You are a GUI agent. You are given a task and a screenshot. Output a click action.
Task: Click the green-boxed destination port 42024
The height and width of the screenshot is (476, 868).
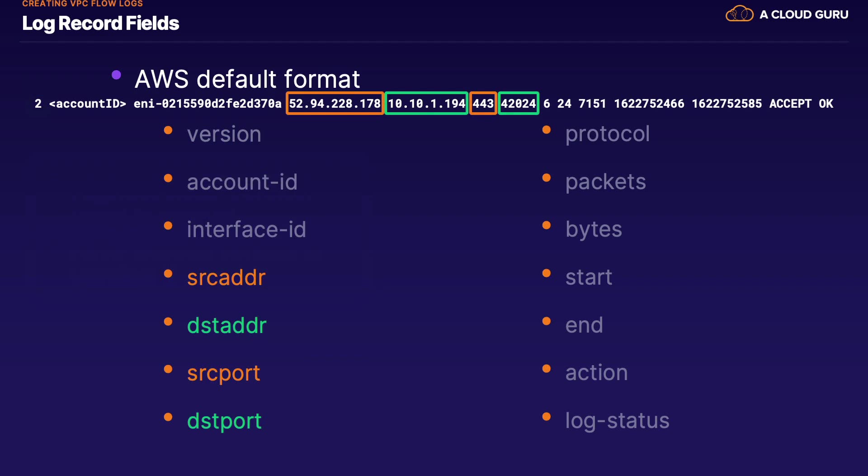coord(518,104)
